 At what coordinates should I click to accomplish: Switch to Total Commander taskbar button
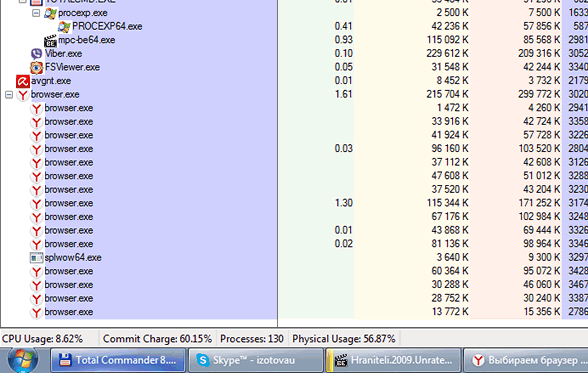(x=118, y=360)
